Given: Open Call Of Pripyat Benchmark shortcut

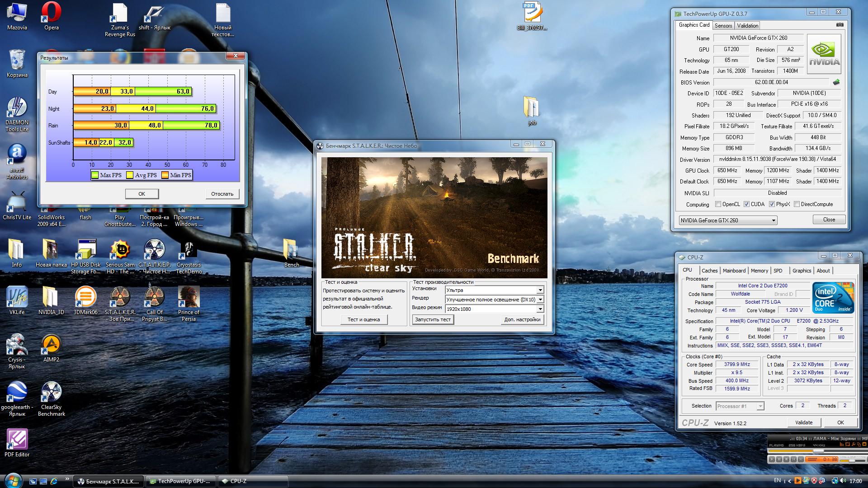Looking at the screenshot, I should 154,304.
